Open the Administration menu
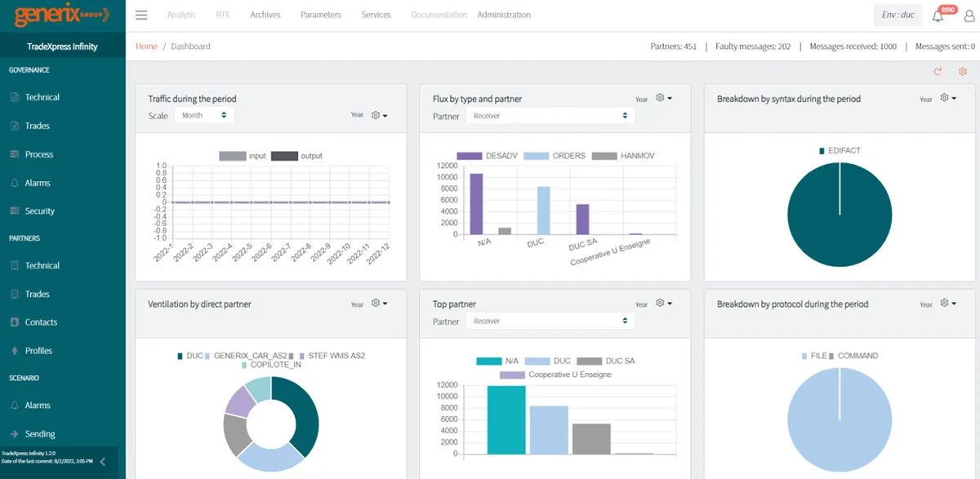 click(504, 15)
